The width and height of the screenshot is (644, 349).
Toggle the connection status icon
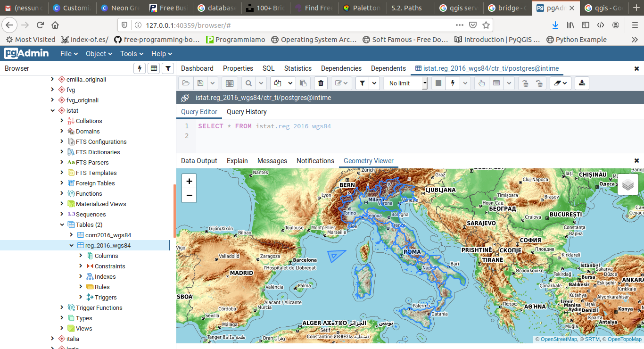(185, 98)
